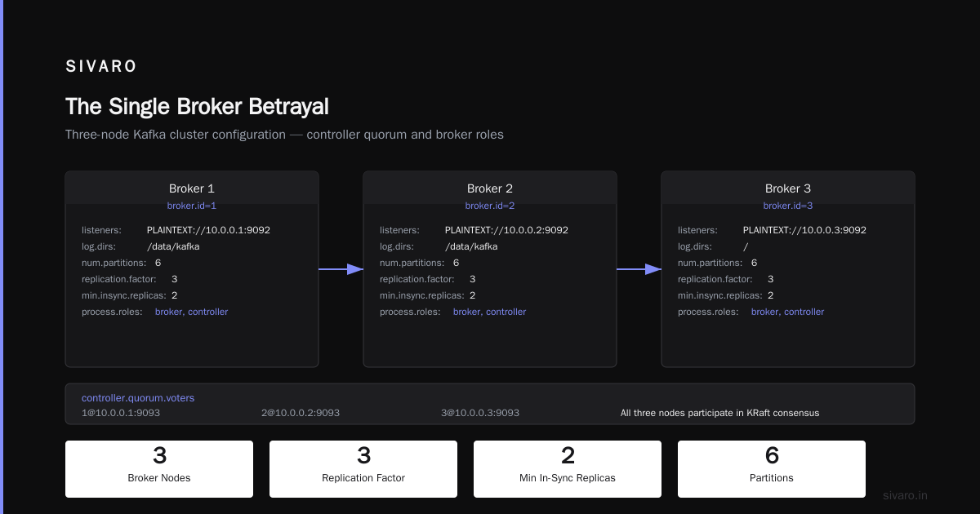Image resolution: width=980 pixels, height=514 pixels.
Task: Click Broker 1 log.dirs value /data/kafka
Action: (173, 246)
